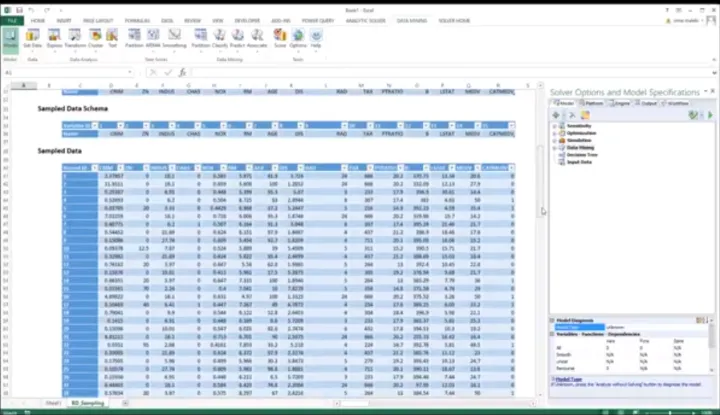The width and height of the screenshot is (720, 415).
Task: Click the Smoothing time series icon
Action: [175, 37]
